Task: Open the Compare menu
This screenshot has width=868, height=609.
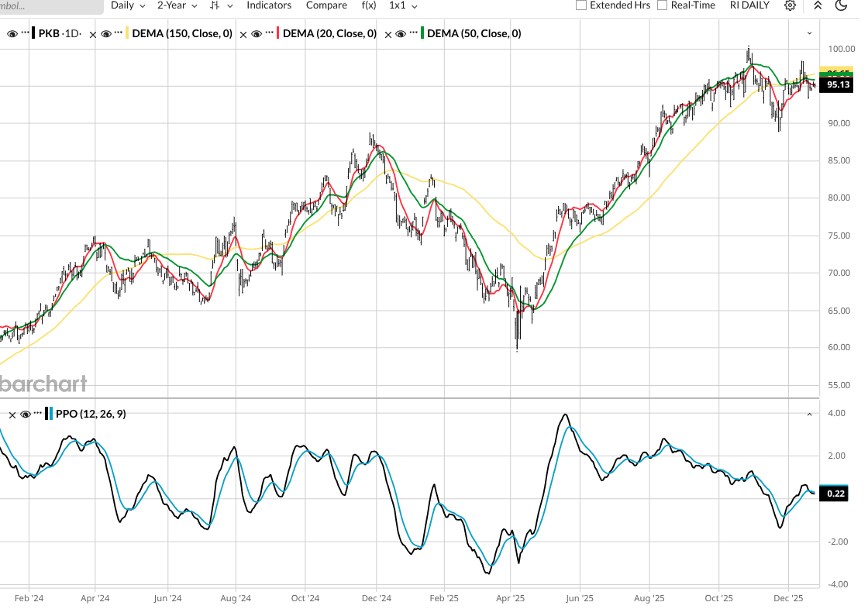Action: coord(326,5)
